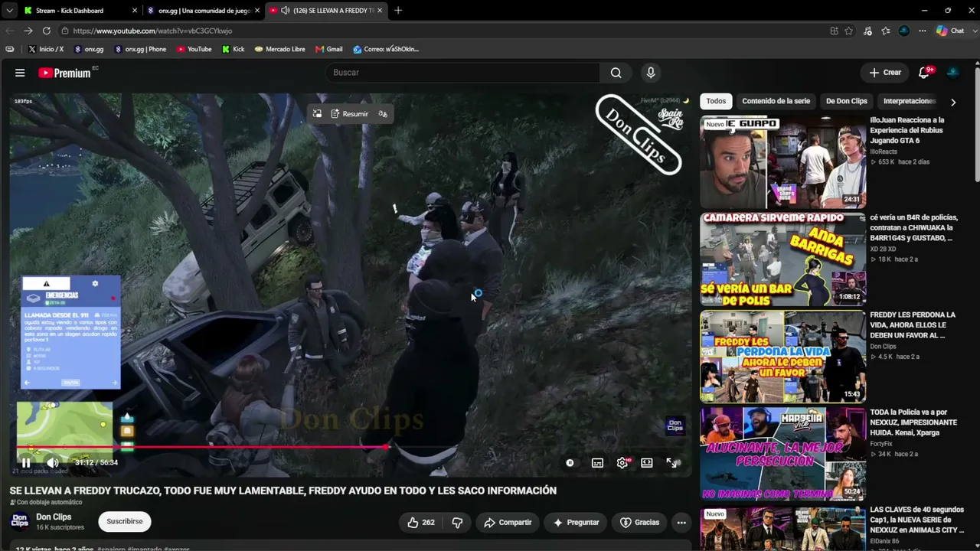Image resolution: width=980 pixels, height=551 pixels.
Task: Open the YouTube account avatar menu
Action: (x=953, y=73)
